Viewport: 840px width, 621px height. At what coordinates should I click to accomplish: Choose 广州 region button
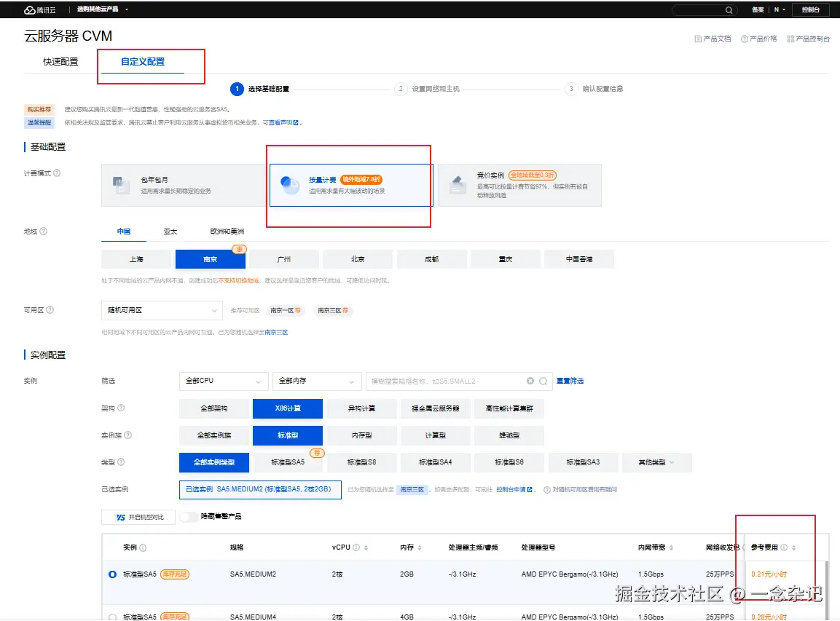[284, 259]
